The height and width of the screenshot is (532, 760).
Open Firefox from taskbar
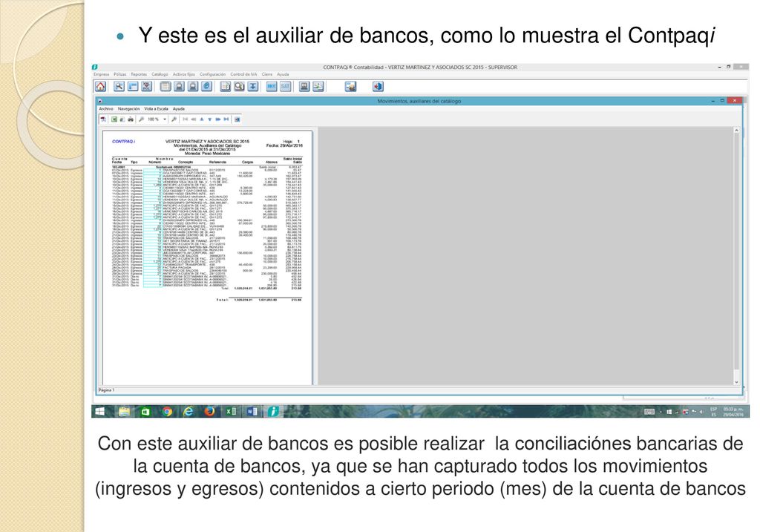pyautogui.click(x=209, y=411)
